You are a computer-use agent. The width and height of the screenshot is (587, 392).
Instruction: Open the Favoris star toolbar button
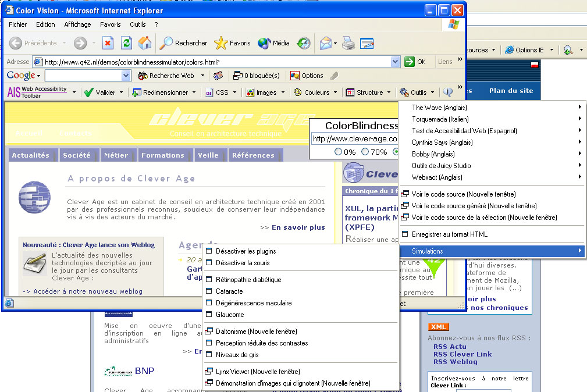coord(232,43)
